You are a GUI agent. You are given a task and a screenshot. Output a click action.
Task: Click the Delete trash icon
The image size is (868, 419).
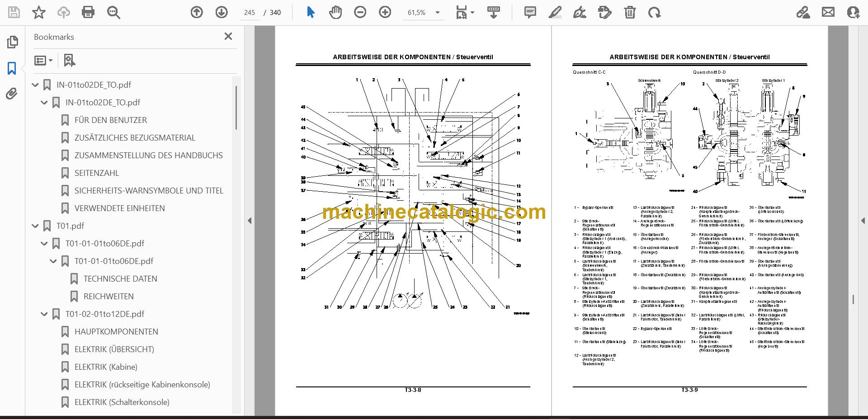click(x=630, y=12)
